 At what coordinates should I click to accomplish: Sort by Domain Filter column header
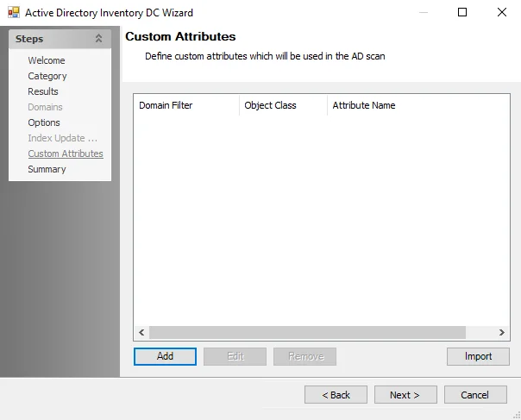[x=186, y=105]
